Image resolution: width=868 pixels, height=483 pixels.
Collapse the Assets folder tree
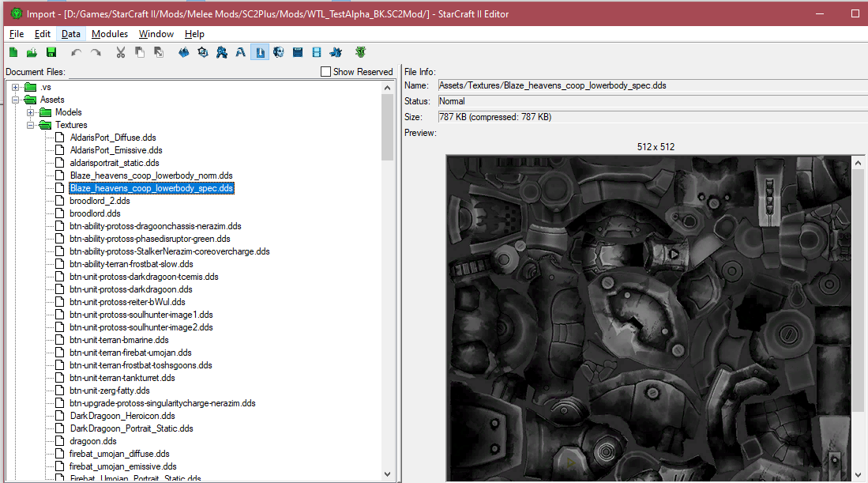[x=15, y=100]
